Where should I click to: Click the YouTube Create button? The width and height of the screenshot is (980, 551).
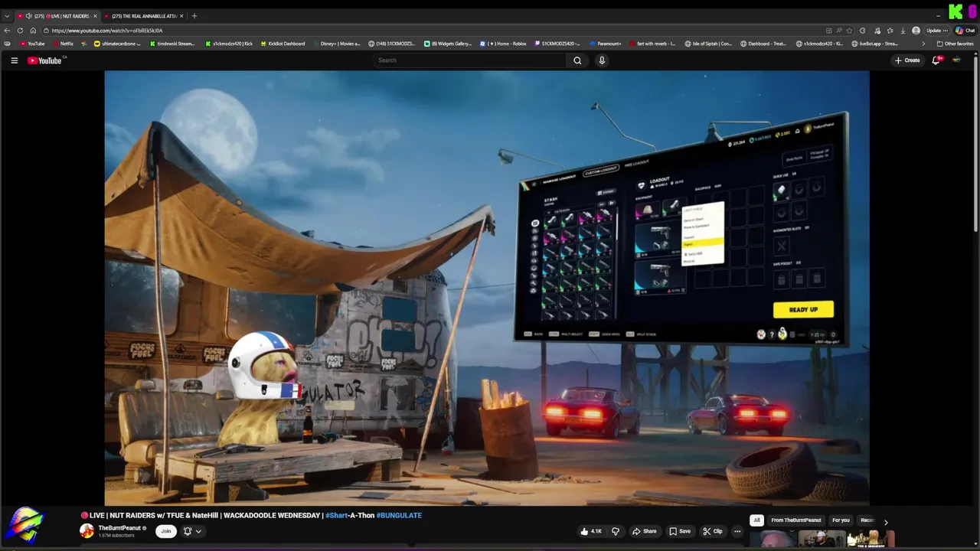(x=907, y=60)
